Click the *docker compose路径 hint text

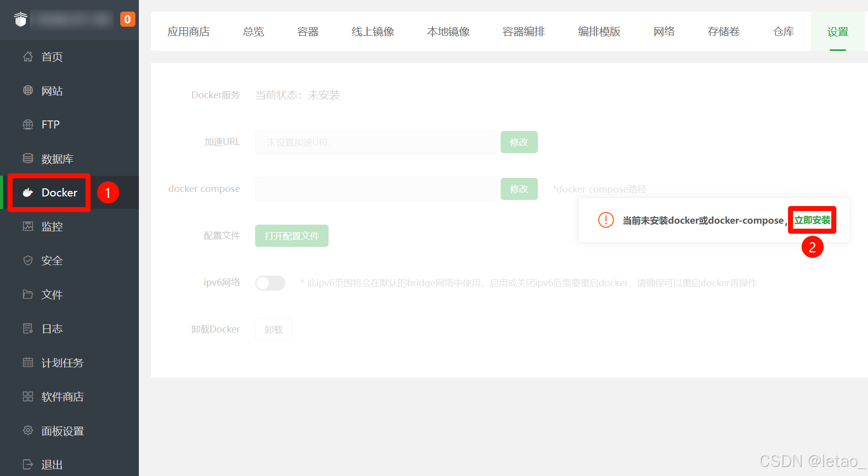[599, 189]
